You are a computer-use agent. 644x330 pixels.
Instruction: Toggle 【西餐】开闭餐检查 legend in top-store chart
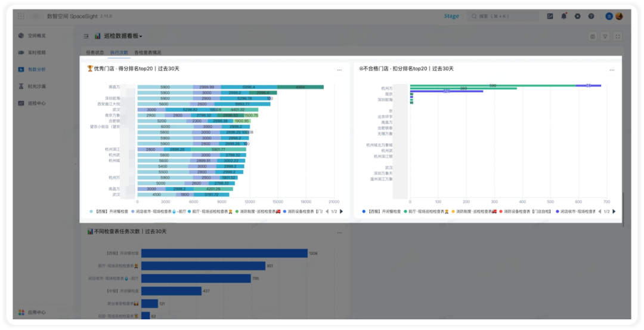109,211
